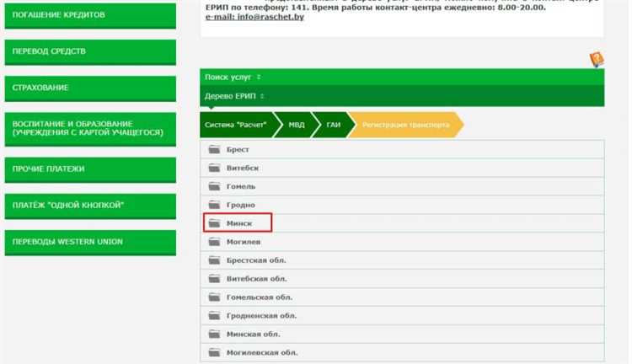
Task: Open Переводы Western Union section
Action: (90, 243)
